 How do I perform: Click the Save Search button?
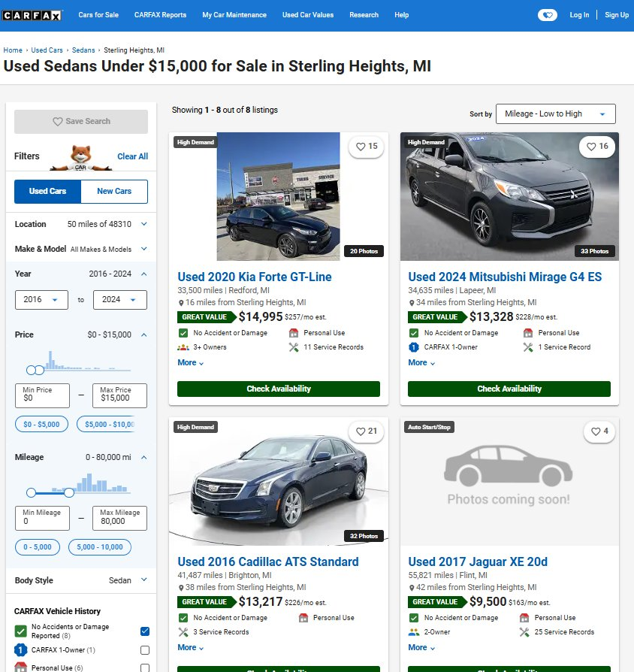tap(81, 122)
